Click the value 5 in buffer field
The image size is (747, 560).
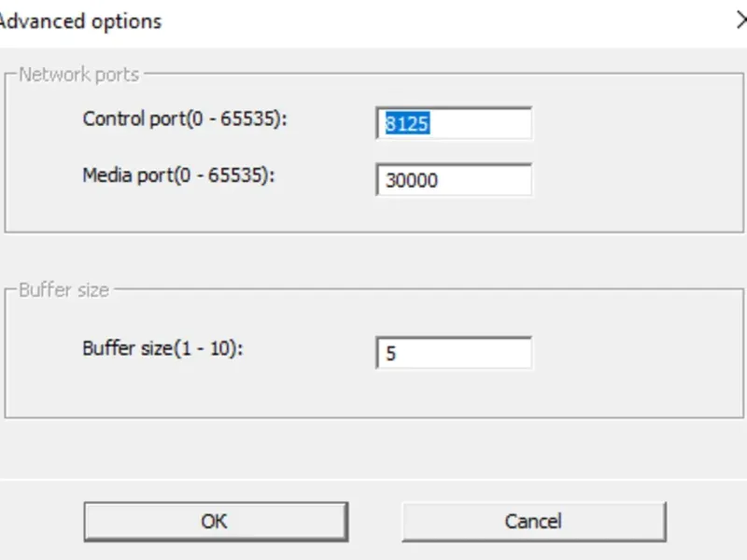click(x=391, y=355)
